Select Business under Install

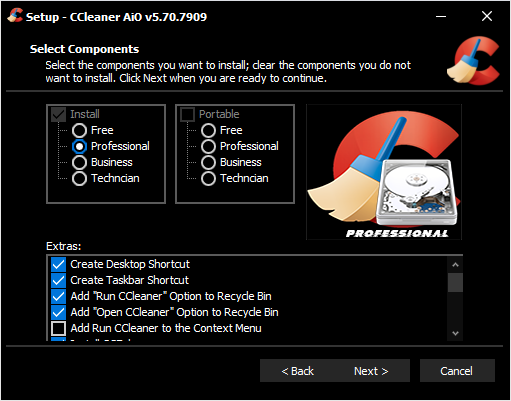[x=79, y=162]
